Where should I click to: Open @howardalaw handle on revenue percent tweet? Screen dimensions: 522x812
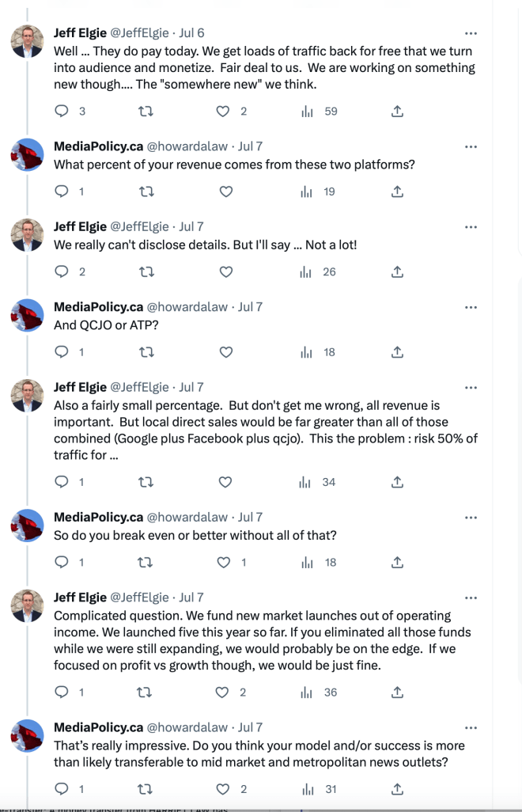point(187,146)
